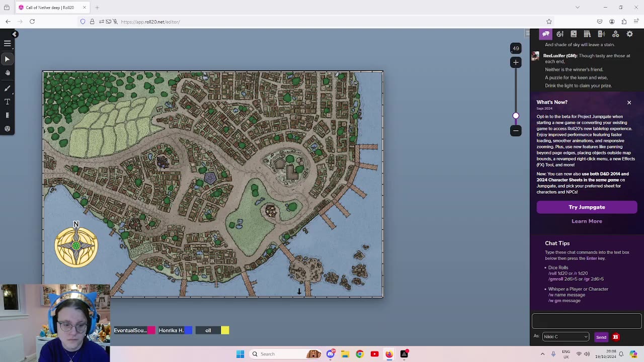Open the browser account icon
Image resolution: width=644 pixels, height=362 pixels.
pos(612,22)
